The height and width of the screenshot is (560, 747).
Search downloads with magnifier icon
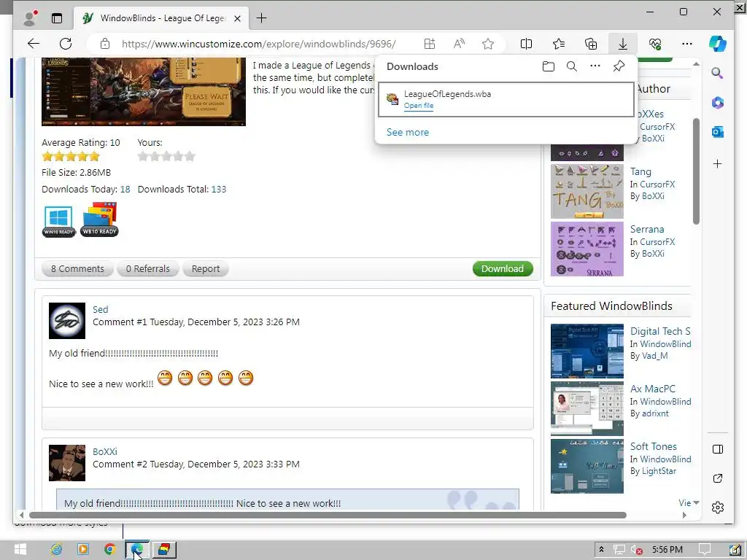[x=572, y=66]
